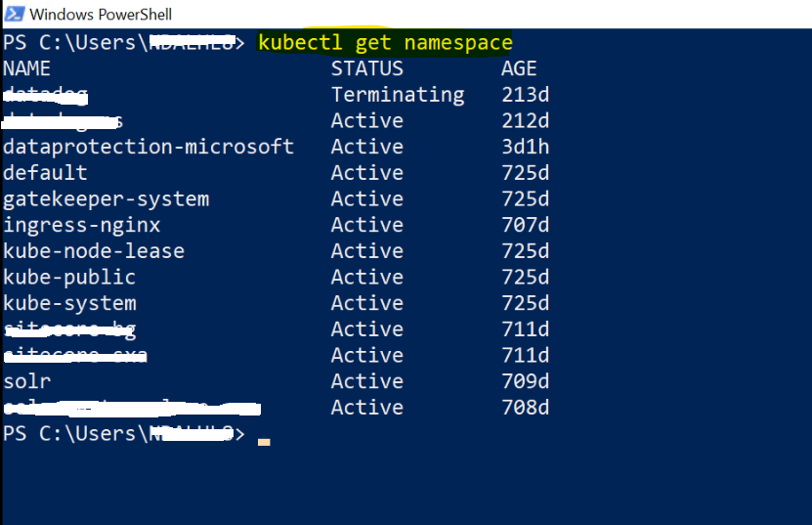The width and height of the screenshot is (812, 525).
Task: Click the PowerShell icon in title bar
Action: point(14,14)
